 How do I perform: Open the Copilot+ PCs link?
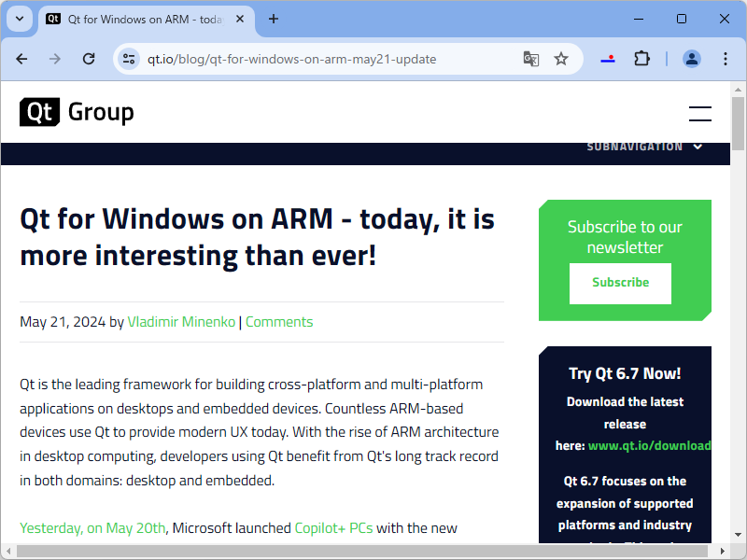coord(333,528)
